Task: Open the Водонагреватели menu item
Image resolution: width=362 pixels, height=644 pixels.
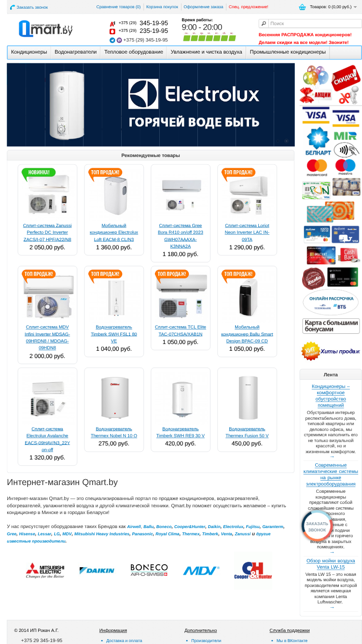Action: pyautogui.click(x=76, y=52)
